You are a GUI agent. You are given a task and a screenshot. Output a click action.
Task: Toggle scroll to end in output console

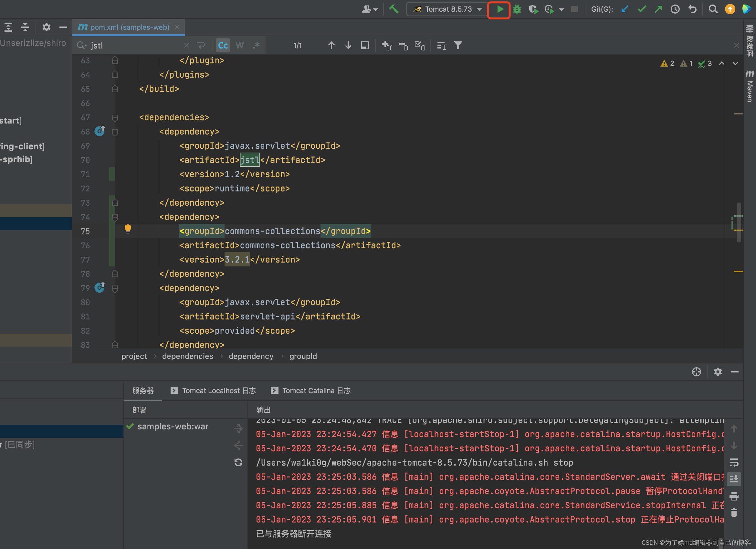point(734,479)
